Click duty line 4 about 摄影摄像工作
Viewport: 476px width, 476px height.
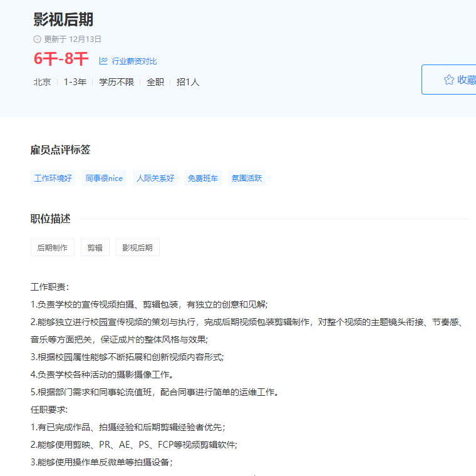point(102,375)
